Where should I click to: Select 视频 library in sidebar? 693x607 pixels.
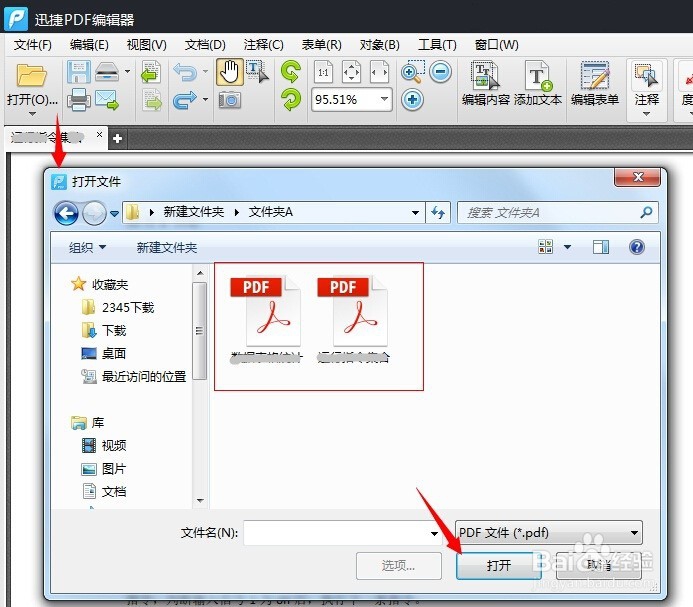coord(104,445)
